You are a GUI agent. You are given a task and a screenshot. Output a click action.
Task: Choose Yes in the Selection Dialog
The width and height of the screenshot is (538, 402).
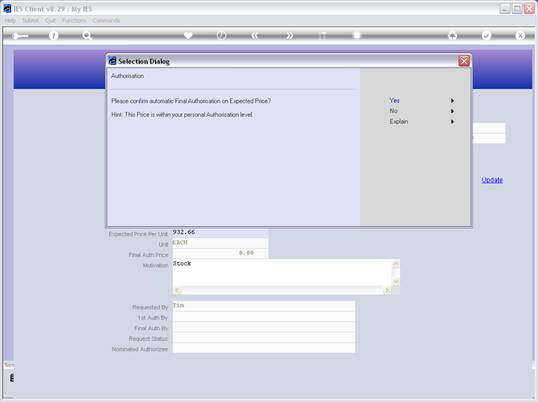(394, 100)
